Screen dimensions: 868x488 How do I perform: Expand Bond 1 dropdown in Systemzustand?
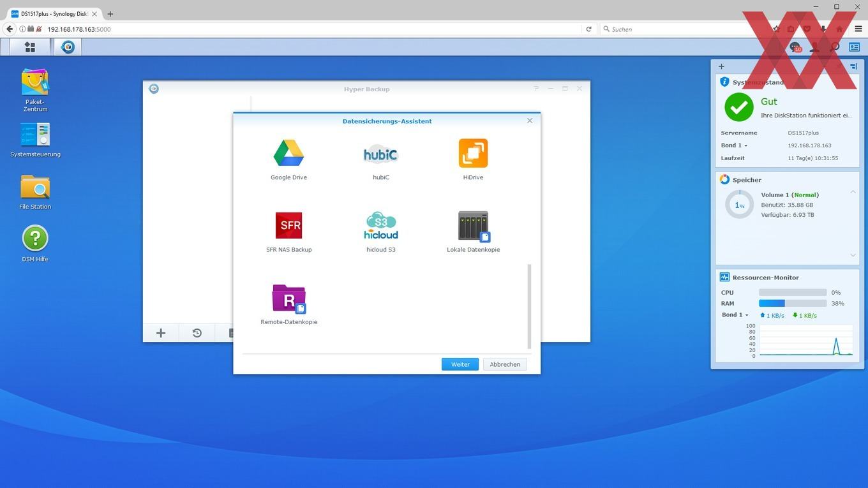[x=734, y=145]
